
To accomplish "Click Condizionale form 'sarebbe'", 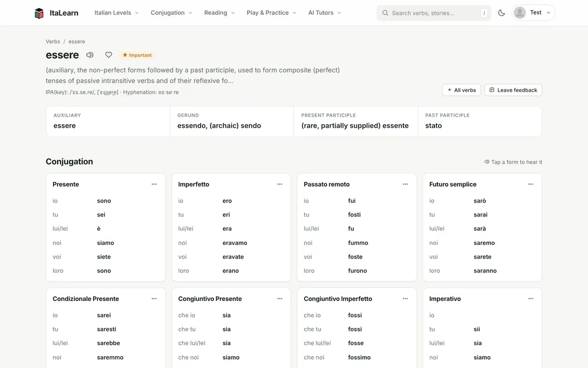I will [108, 343].
